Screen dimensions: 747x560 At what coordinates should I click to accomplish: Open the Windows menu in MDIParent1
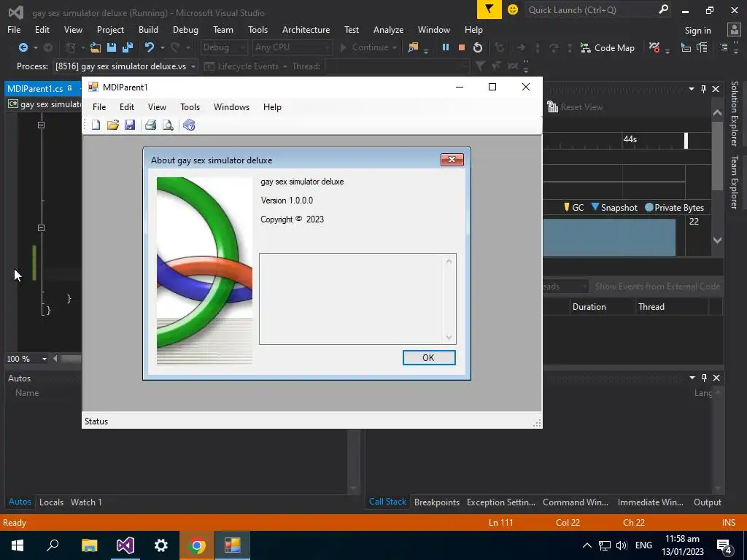pyautogui.click(x=231, y=107)
